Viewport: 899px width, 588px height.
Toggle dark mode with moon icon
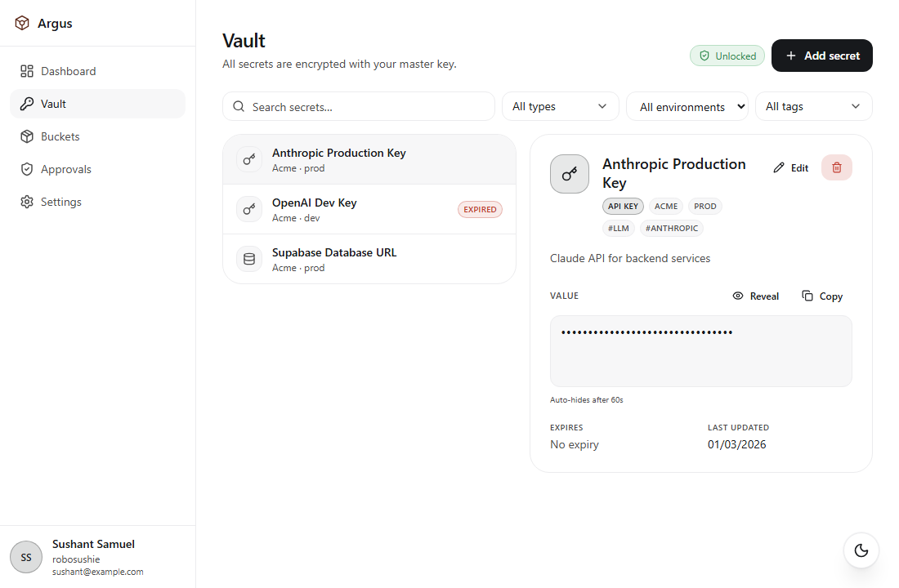click(861, 550)
